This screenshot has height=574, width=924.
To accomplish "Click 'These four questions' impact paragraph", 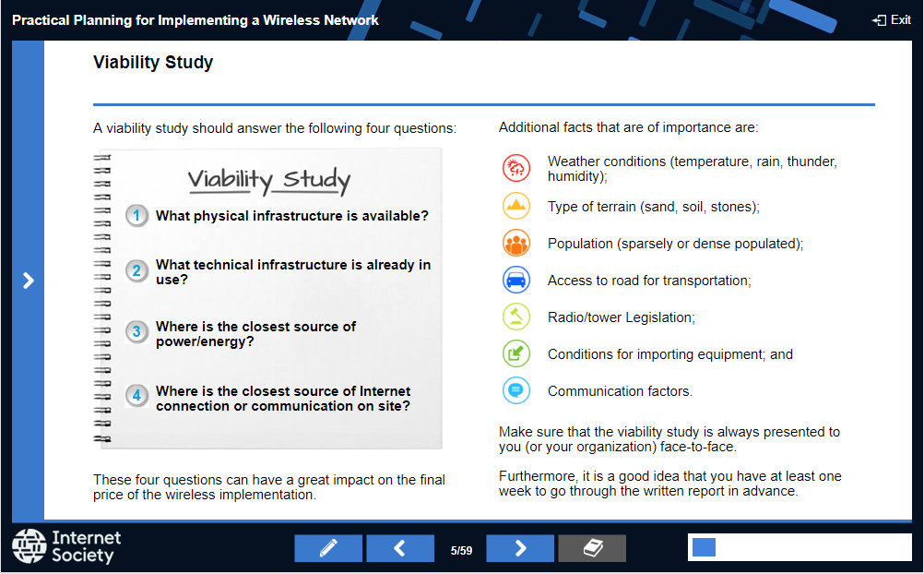I will tap(268, 486).
